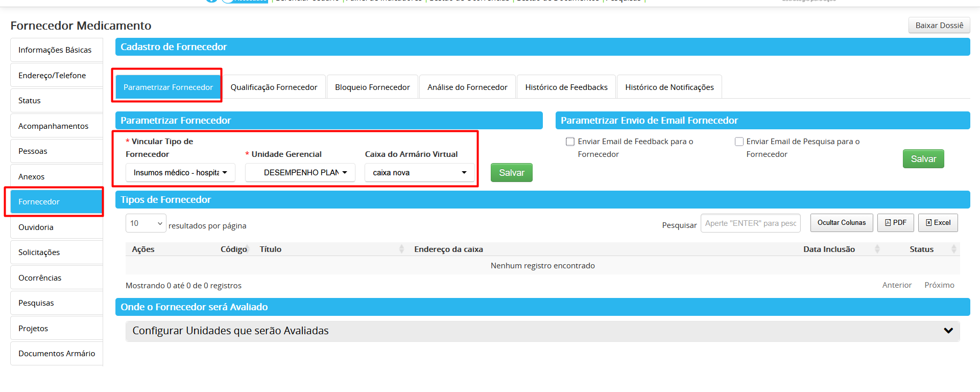The image size is (980, 392).
Task: Export table with the PDF icon button
Action: click(x=895, y=223)
